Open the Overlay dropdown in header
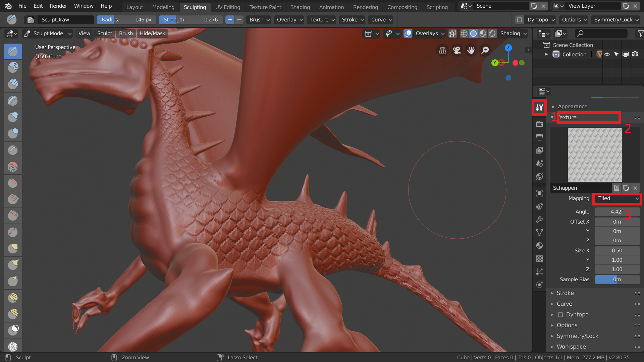The width and height of the screenshot is (644, 362). tap(290, 20)
